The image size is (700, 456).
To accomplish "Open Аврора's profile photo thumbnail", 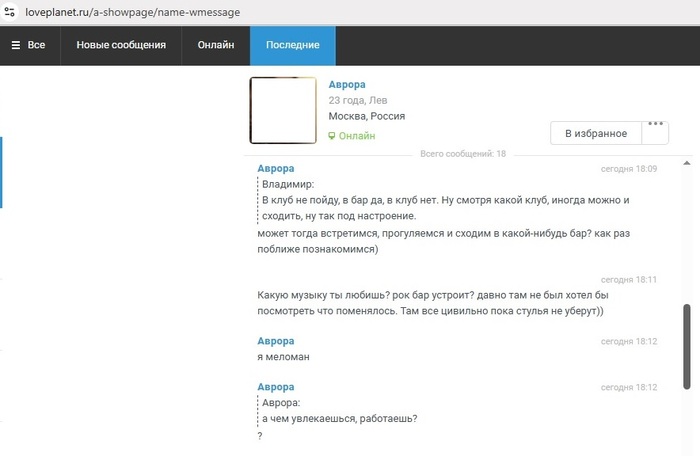I will (x=283, y=110).
